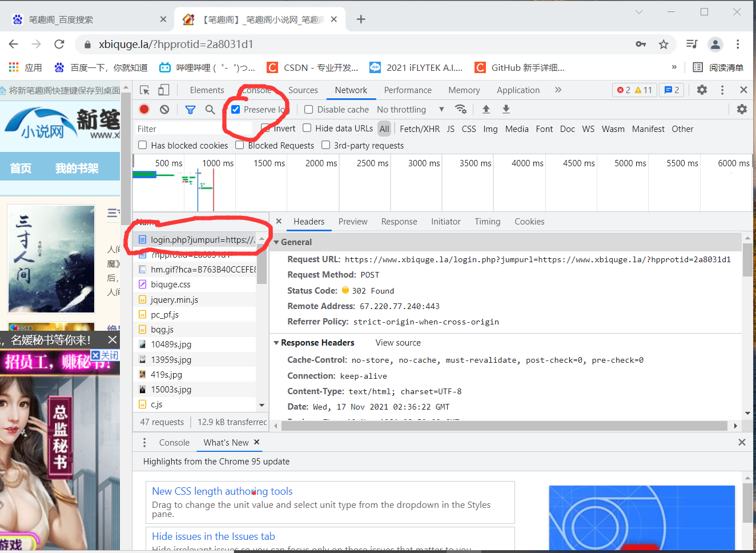
Task: Clear the network log
Action: coord(164,109)
